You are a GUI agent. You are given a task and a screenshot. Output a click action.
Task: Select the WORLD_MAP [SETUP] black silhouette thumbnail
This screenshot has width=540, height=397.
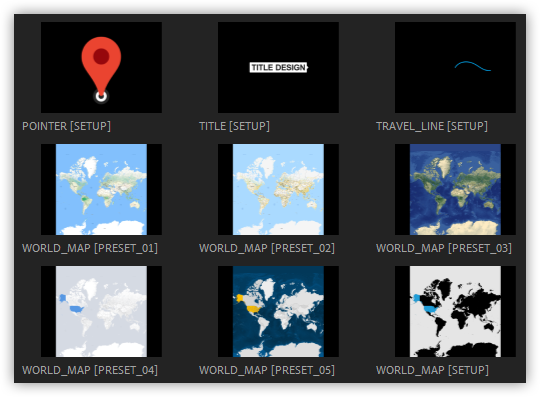click(x=455, y=311)
